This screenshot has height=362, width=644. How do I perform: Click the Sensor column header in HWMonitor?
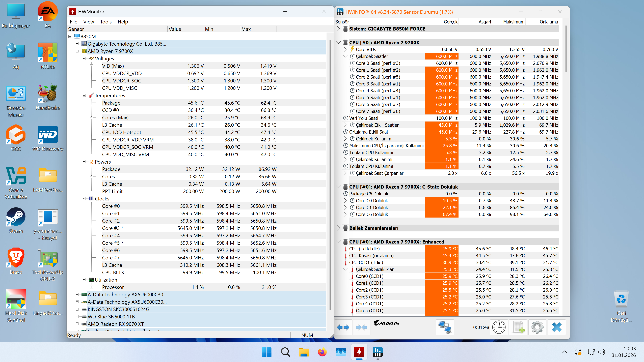(x=117, y=29)
